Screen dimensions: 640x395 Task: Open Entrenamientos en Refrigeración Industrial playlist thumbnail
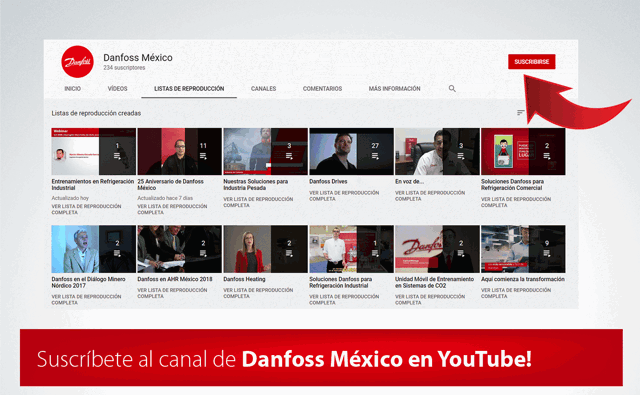pyautogui.click(x=93, y=151)
